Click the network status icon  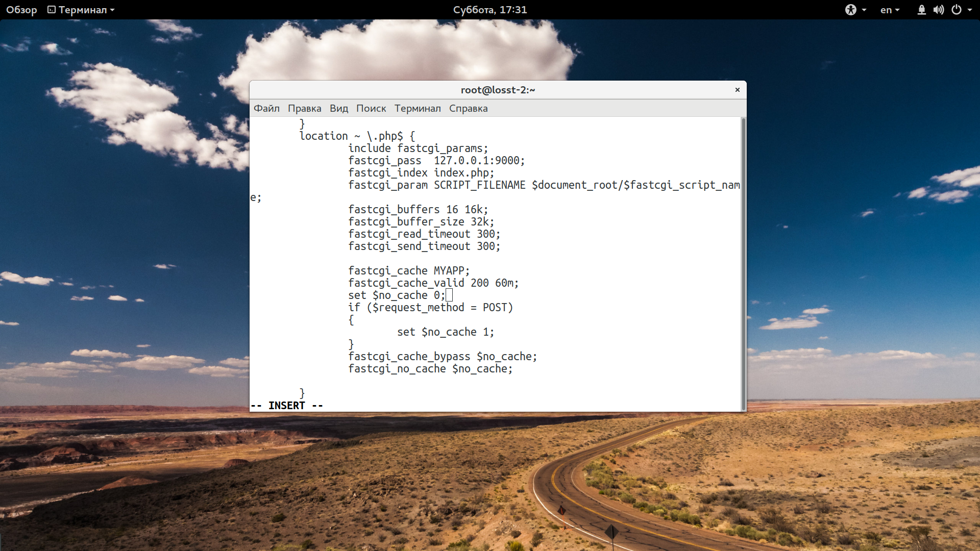(921, 10)
